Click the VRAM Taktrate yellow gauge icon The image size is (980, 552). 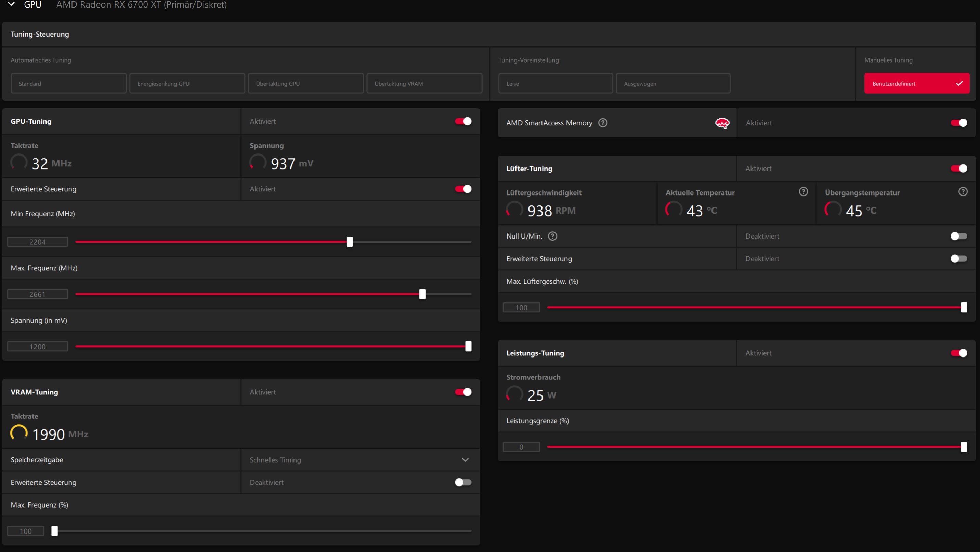click(18, 433)
